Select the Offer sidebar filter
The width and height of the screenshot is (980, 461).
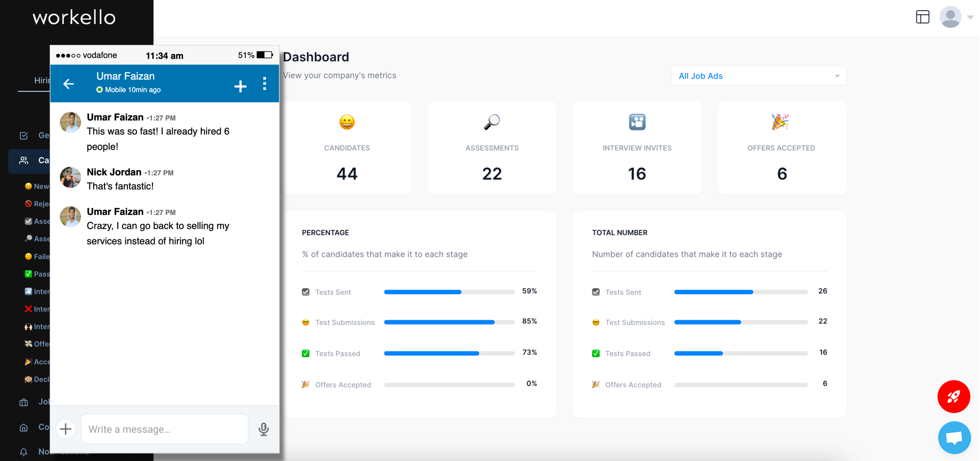[37, 344]
